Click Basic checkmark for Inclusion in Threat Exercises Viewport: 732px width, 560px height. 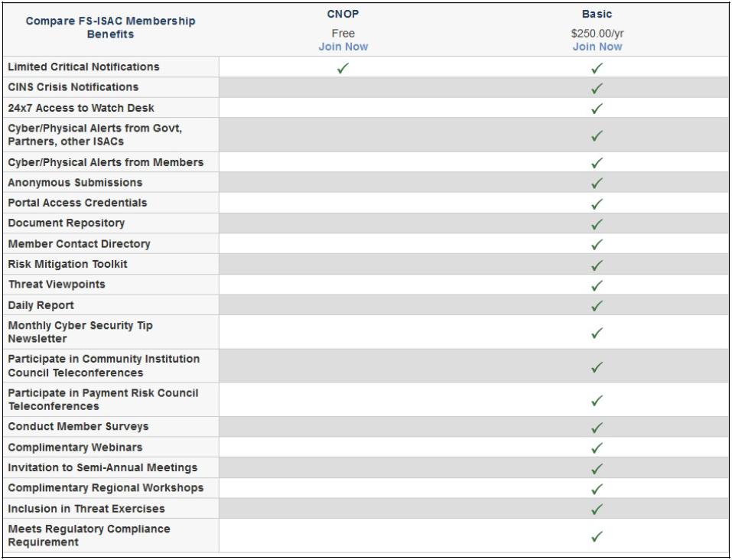tap(597, 509)
